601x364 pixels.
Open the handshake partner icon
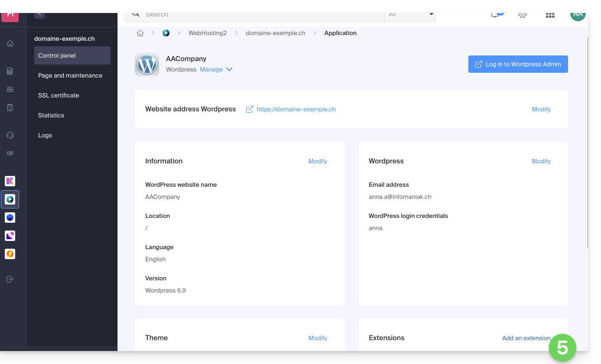(10, 153)
